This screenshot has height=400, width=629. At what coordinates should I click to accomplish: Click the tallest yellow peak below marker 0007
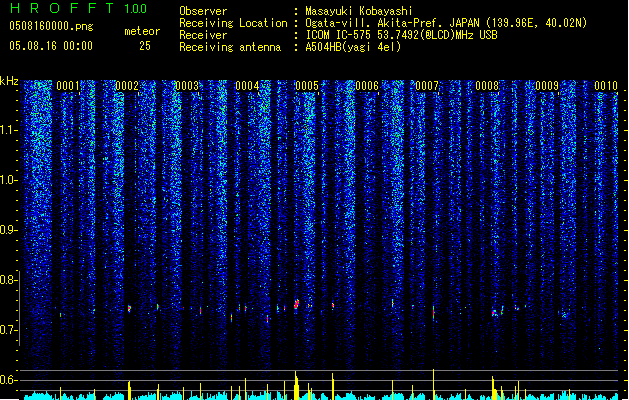coord(434,384)
